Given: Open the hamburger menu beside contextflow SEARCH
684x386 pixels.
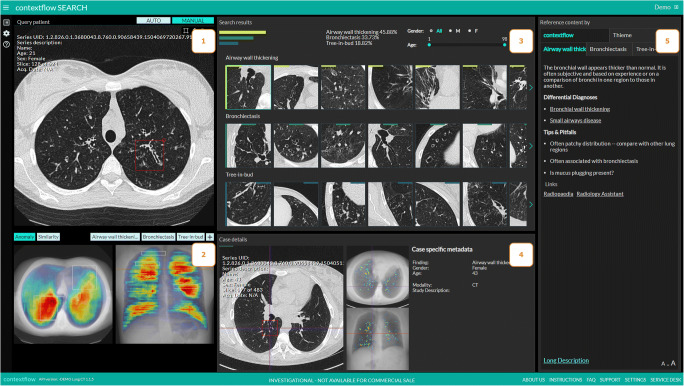Looking at the screenshot, I should tap(6, 7).
